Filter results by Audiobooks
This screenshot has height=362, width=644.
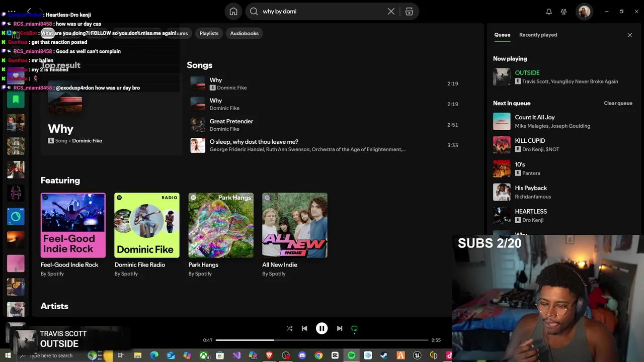244,33
